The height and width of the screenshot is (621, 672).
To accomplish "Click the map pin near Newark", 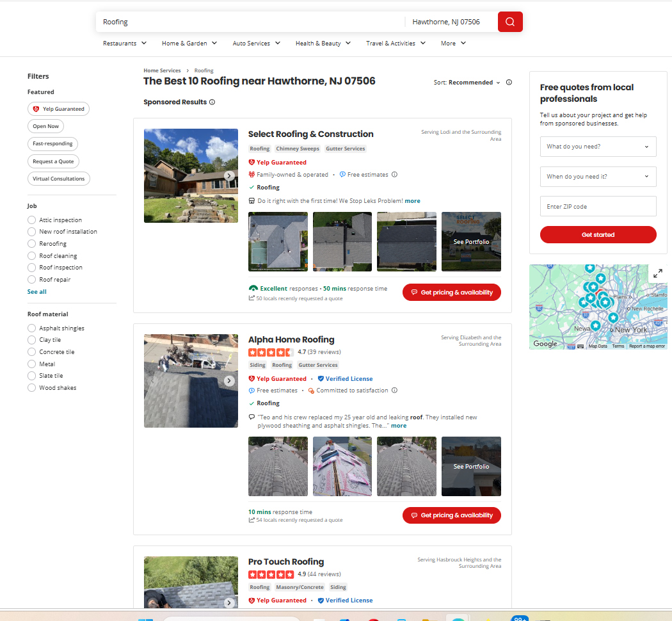I will point(595,326).
